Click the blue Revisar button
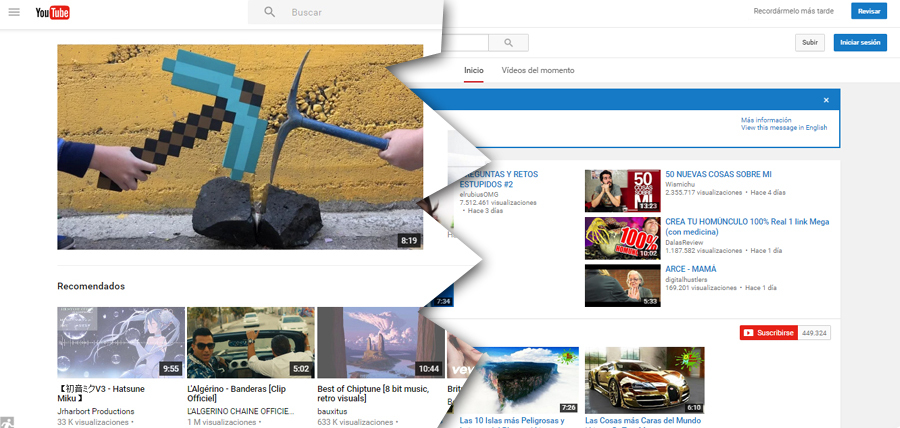Viewport: 900px width, 428px height. [x=868, y=11]
